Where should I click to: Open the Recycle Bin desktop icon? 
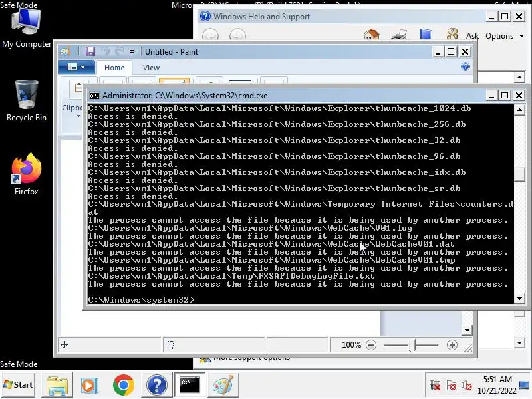26,101
